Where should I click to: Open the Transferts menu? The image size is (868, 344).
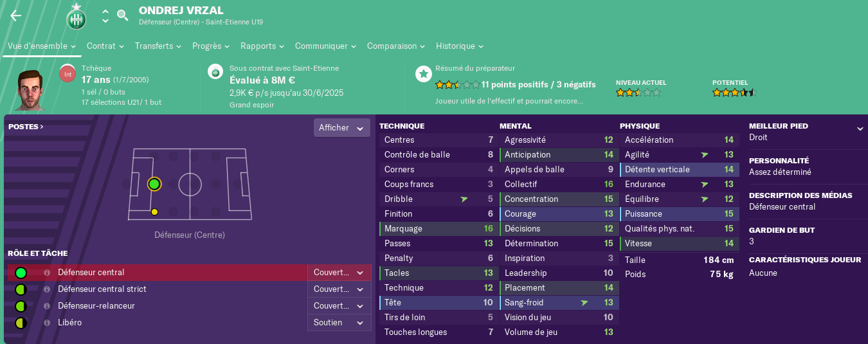pyautogui.click(x=158, y=46)
